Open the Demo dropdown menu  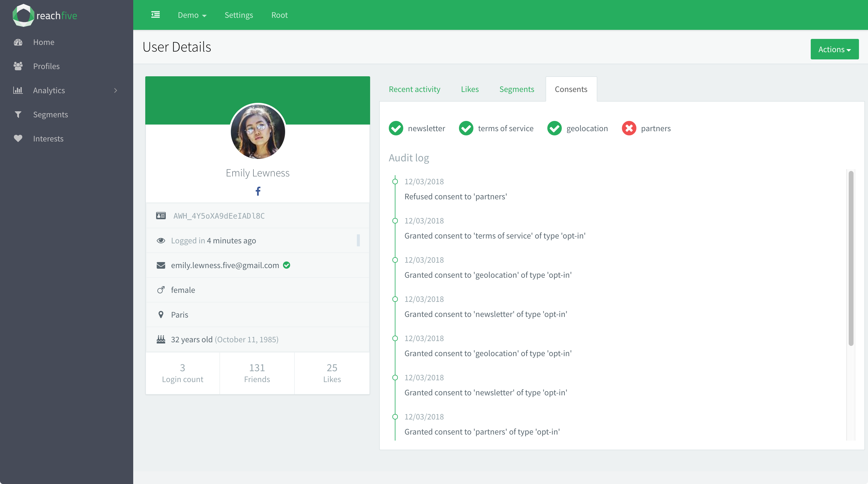coord(192,15)
